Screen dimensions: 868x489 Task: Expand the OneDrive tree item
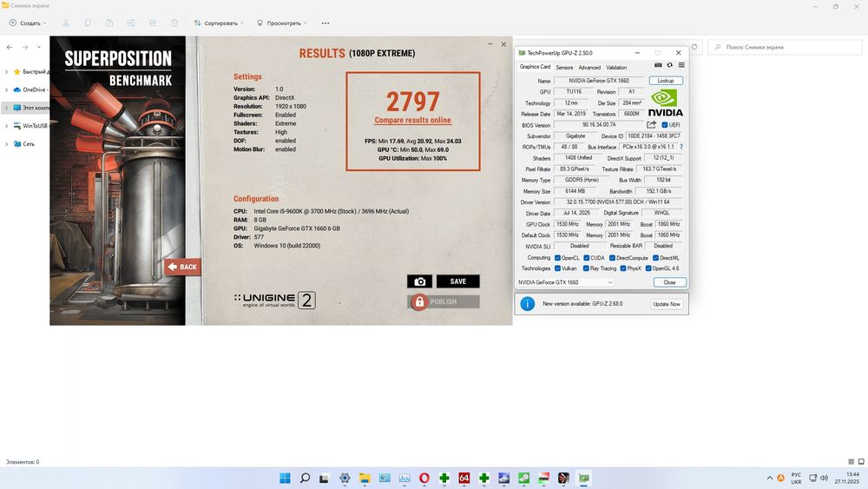[7, 89]
